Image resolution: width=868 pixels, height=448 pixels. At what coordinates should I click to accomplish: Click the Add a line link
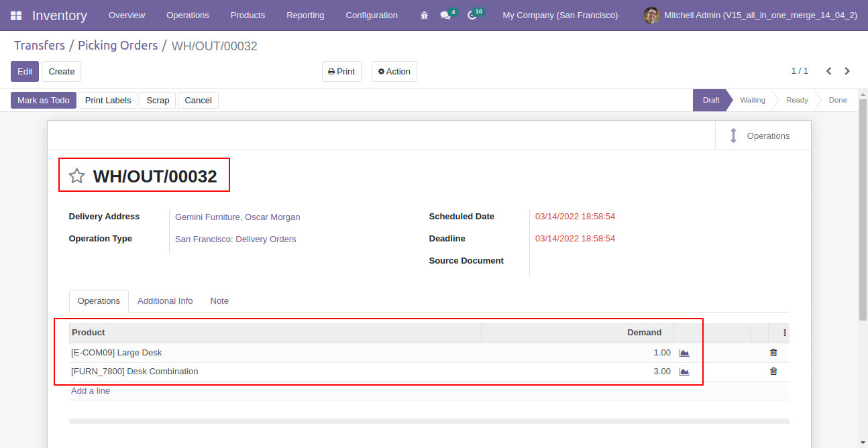pyautogui.click(x=91, y=391)
